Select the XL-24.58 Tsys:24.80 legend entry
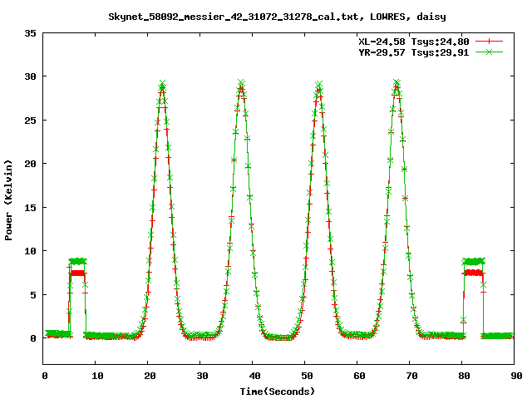The height and width of the screenshot is (399, 532). point(414,42)
